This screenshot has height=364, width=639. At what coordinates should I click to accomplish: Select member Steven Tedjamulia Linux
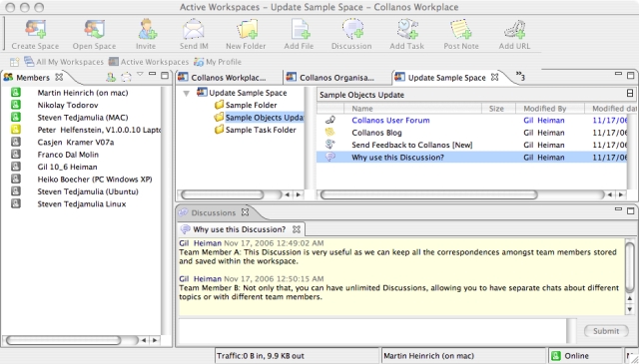(82, 204)
